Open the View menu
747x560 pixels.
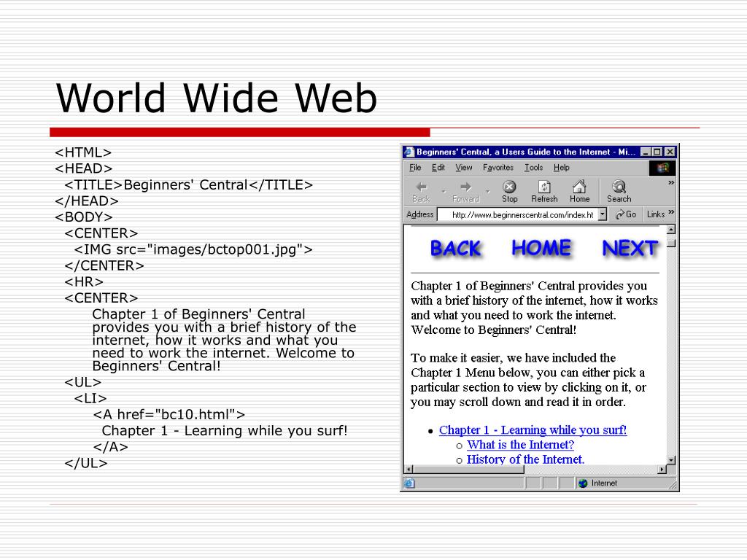463,168
